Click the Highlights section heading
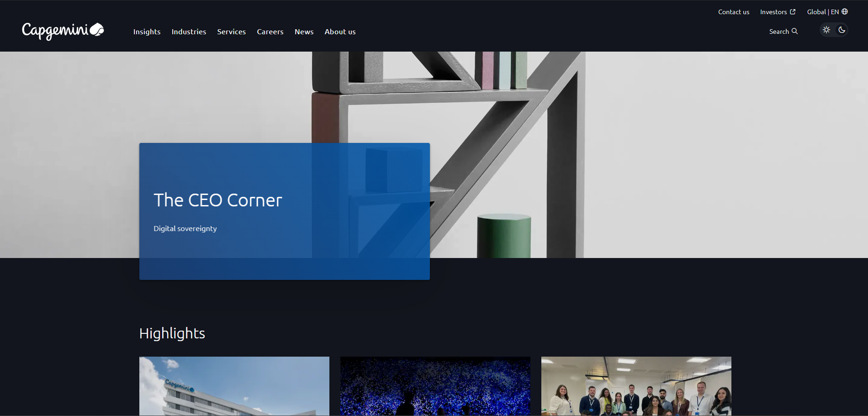Viewport: 868px width, 416px height. tap(172, 333)
